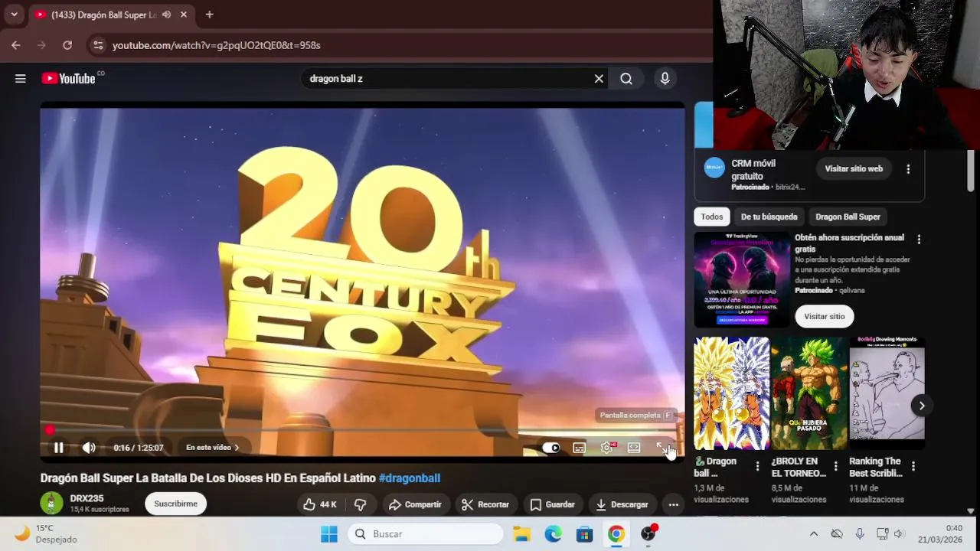This screenshot has height=551, width=980.
Task: Click system tray speaker volume icon
Action: [x=900, y=534]
